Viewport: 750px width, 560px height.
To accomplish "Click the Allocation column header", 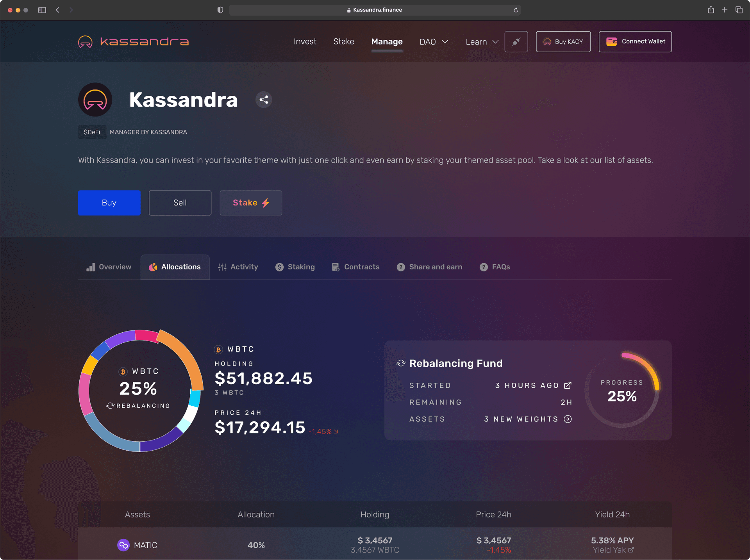I will click(256, 514).
